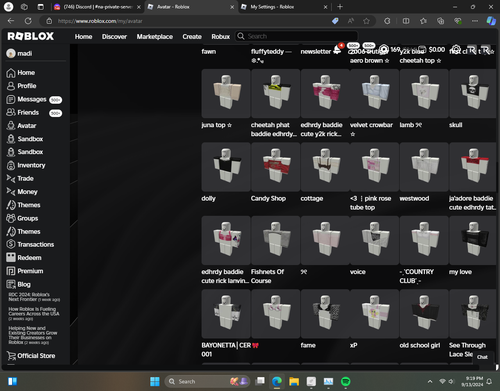Select the skull shirt thumbnail
Image resolution: width=500 pixels, height=391 pixels.
[473, 93]
